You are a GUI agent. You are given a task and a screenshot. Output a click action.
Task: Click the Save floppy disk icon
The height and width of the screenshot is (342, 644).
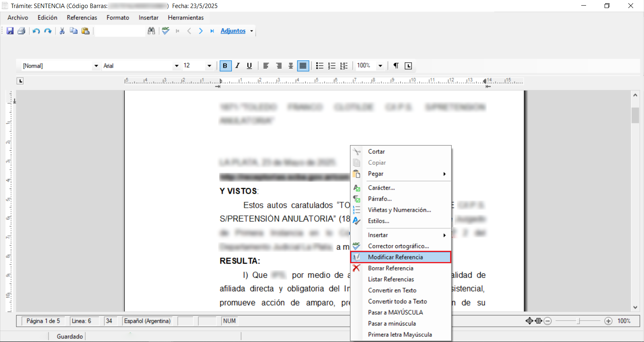click(10, 31)
